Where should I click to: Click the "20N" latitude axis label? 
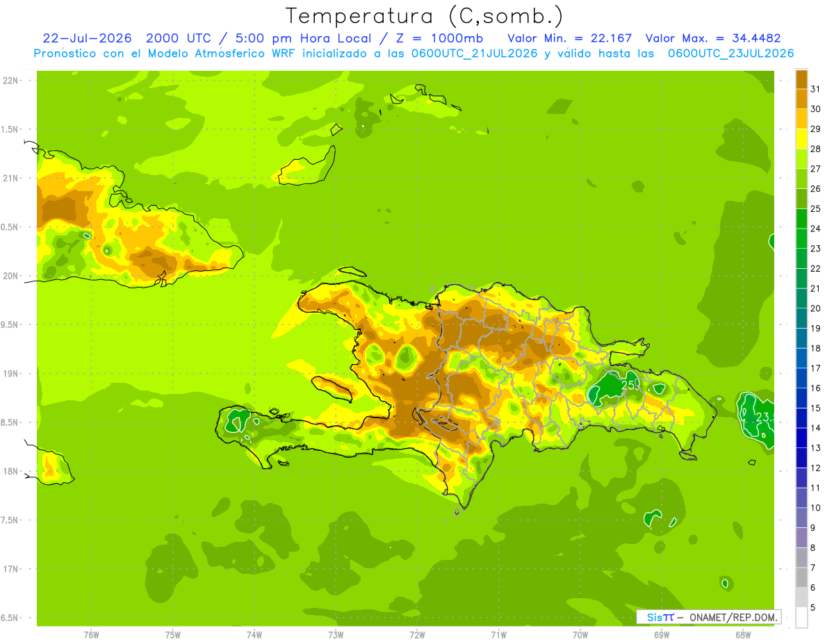point(12,276)
